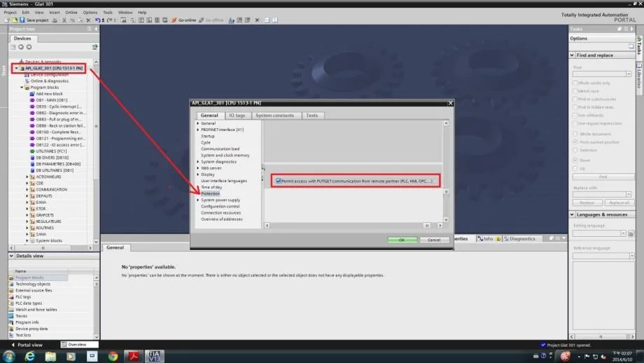Expand System diagnostics in dialog tree

click(x=198, y=162)
